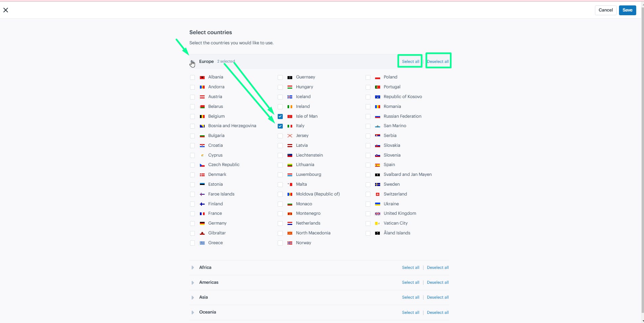
Task: Click the Åland Islands label
Action: pyautogui.click(x=397, y=233)
